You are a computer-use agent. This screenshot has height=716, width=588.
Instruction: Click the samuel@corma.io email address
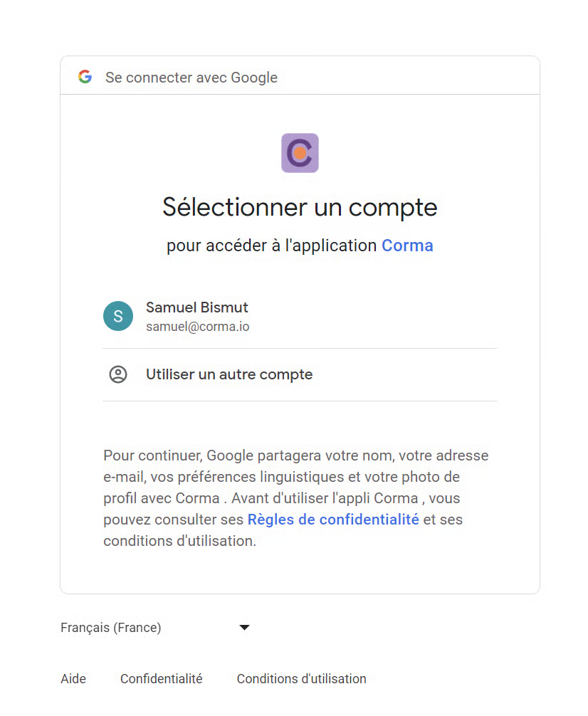tap(197, 327)
